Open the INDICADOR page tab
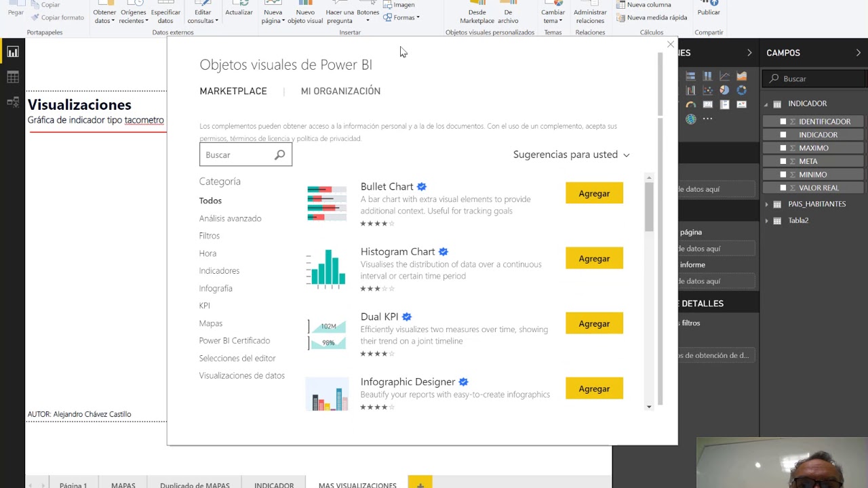This screenshot has height=488, width=868. click(x=274, y=485)
